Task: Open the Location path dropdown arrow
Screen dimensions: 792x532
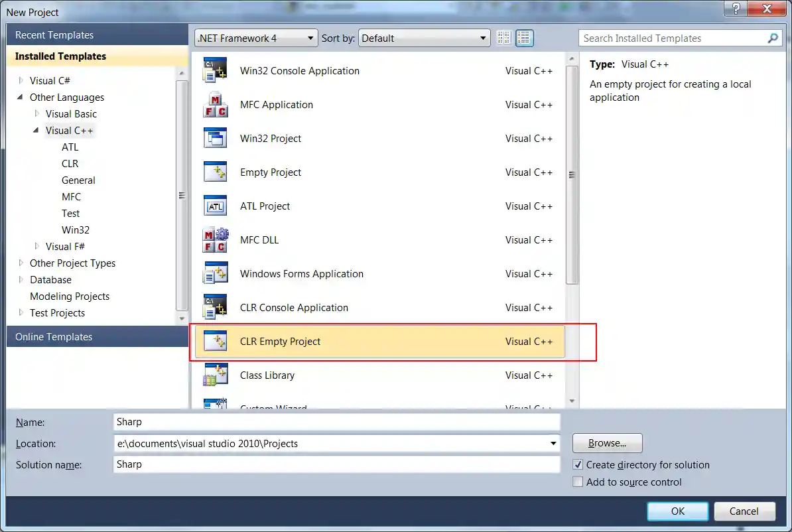Action: (x=553, y=443)
